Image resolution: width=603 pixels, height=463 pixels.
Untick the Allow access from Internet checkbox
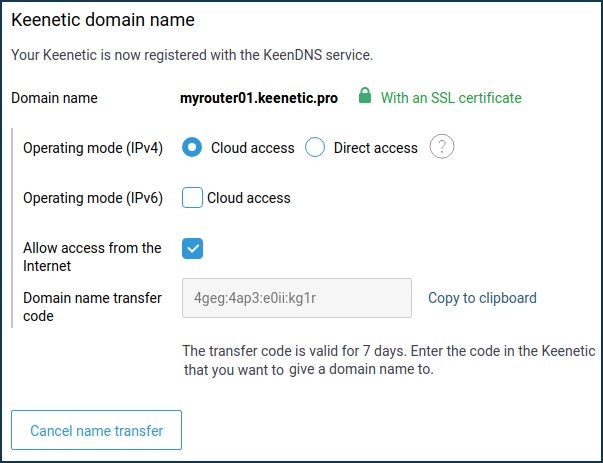coord(192,248)
